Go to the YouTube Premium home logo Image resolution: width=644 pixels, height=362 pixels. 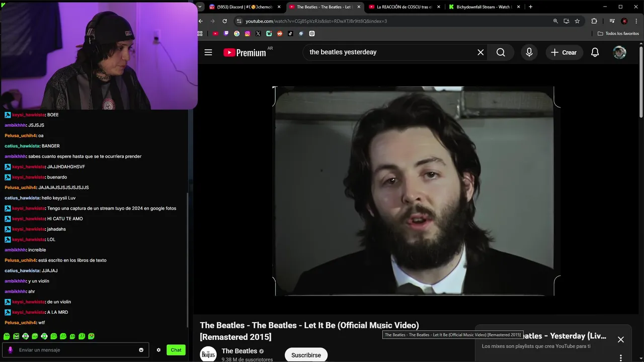[x=245, y=52]
